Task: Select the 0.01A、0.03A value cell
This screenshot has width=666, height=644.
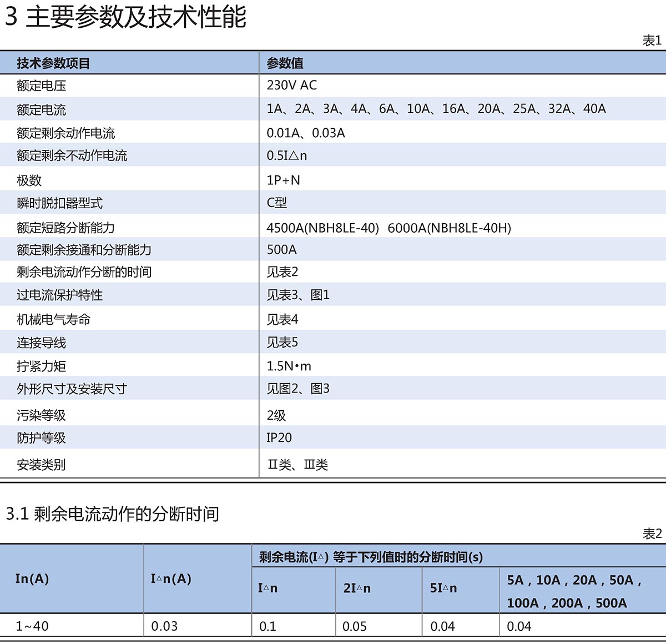Action: tap(305, 133)
